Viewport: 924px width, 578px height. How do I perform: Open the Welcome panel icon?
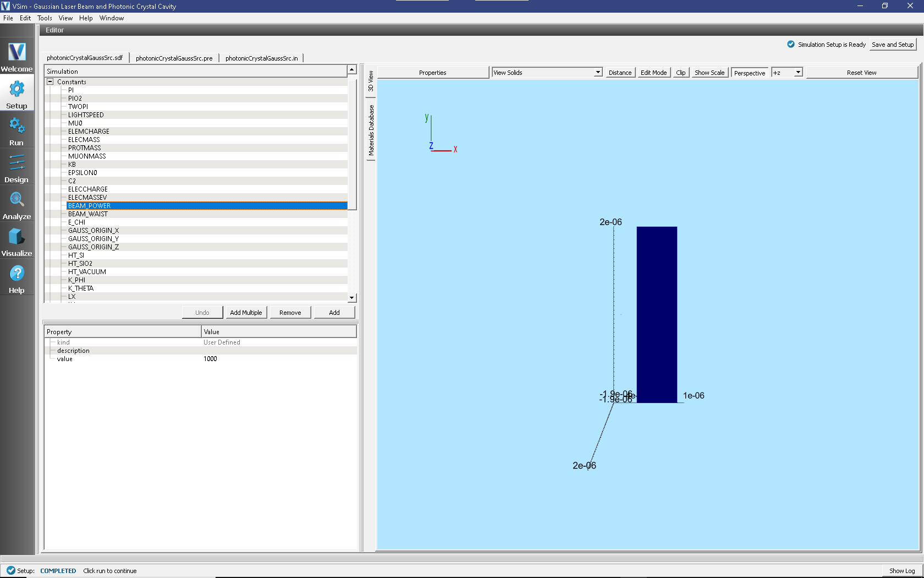tap(16, 52)
